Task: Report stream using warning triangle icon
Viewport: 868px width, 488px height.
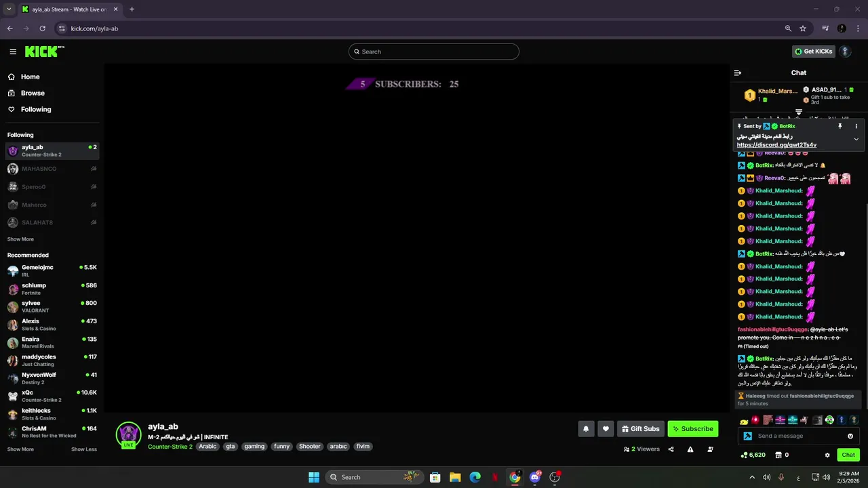Action: pyautogui.click(x=690, y=449)
